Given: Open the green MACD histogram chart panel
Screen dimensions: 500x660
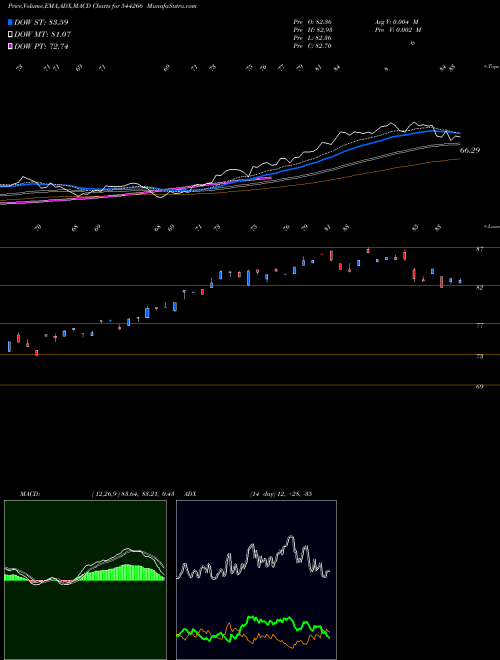Looking at the screenshot, I should (x=85, y=580).
